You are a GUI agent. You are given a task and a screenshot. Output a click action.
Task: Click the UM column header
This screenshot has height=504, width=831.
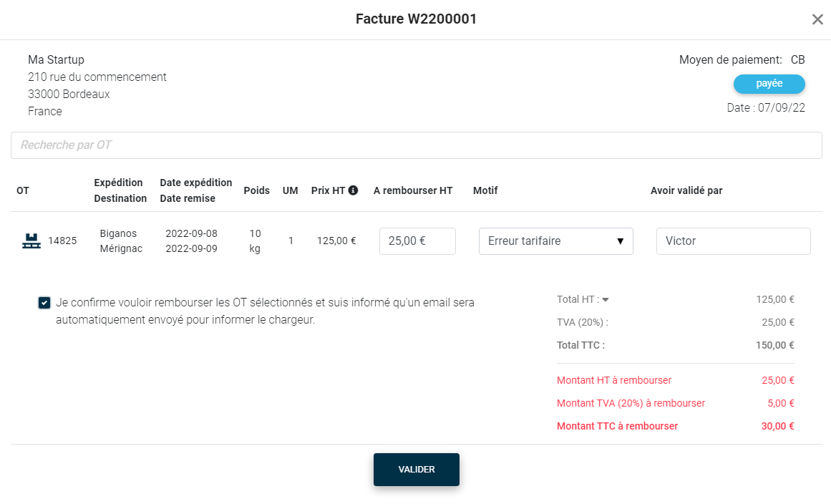coord(290,190)
